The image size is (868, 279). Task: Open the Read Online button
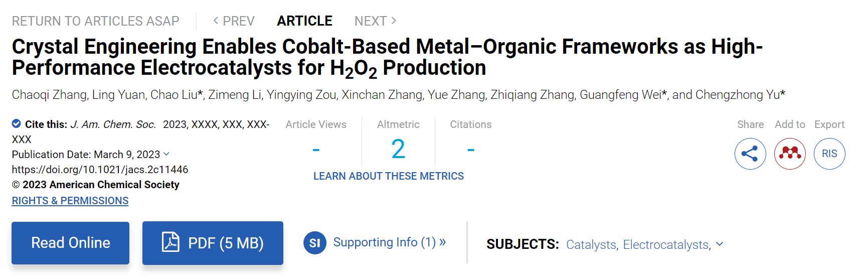click(x=71, y=243)
